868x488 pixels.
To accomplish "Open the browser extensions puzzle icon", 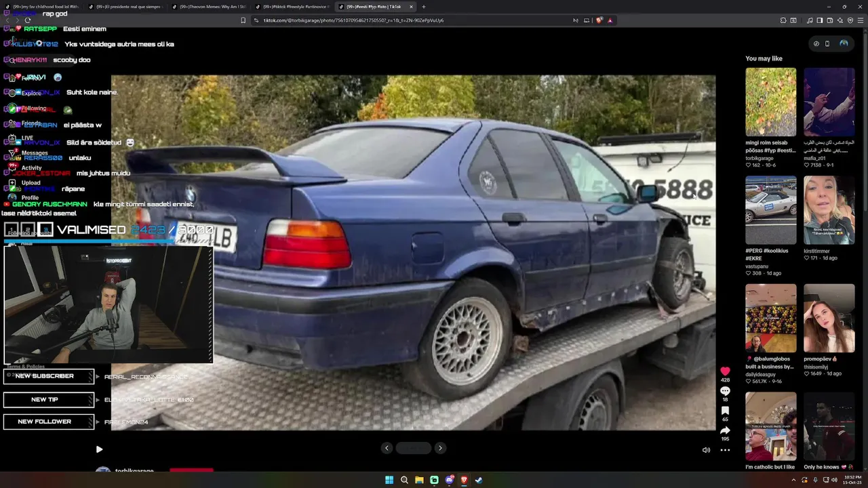I will (783, 20).
